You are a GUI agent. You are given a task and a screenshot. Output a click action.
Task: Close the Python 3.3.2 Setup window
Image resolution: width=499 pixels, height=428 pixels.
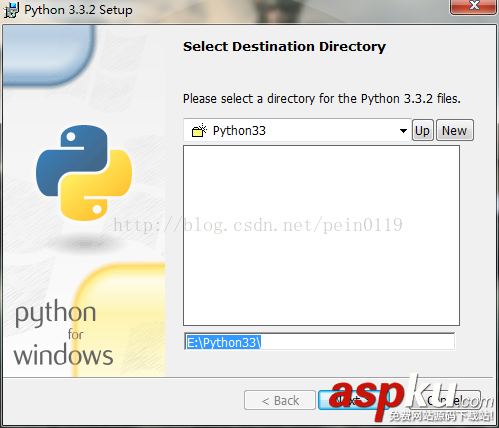click(x=473, y=7)
